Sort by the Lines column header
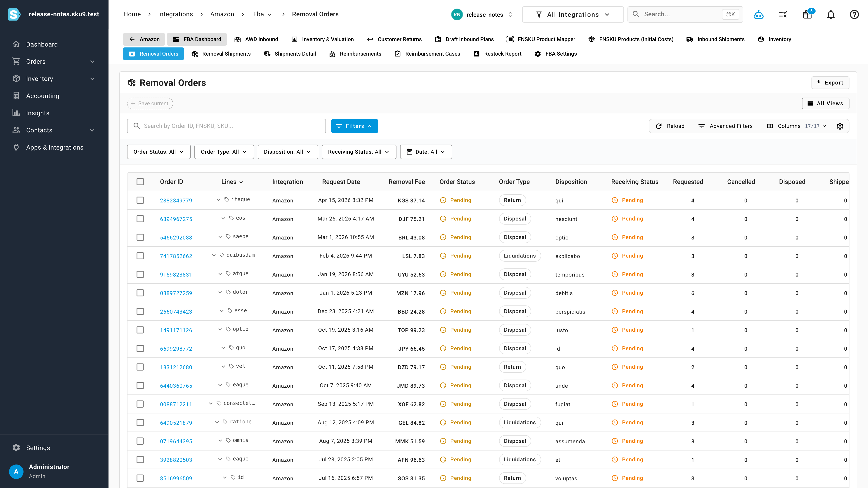 tap(232, 181)
